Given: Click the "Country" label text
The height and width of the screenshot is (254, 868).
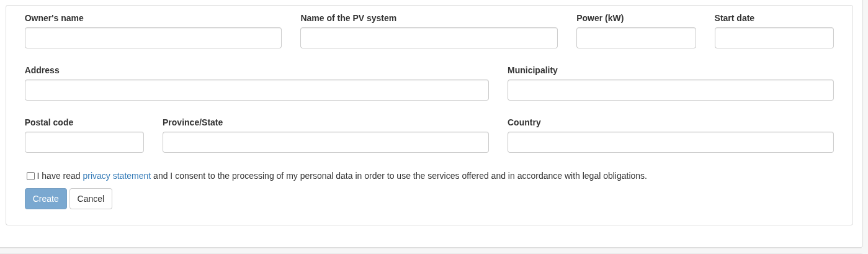Looking at the screenshot, I should point(524,122).
